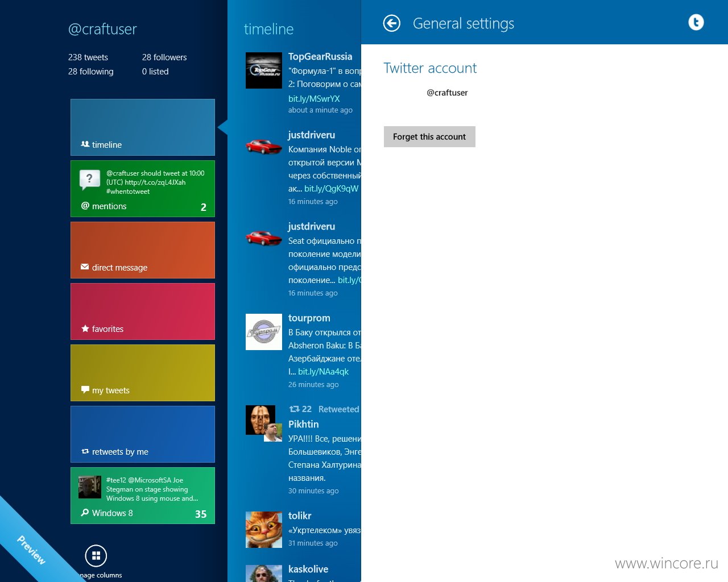Click the '30 minutes ago' timestamp
Viewport: 728px width, 582px height.
313,491
